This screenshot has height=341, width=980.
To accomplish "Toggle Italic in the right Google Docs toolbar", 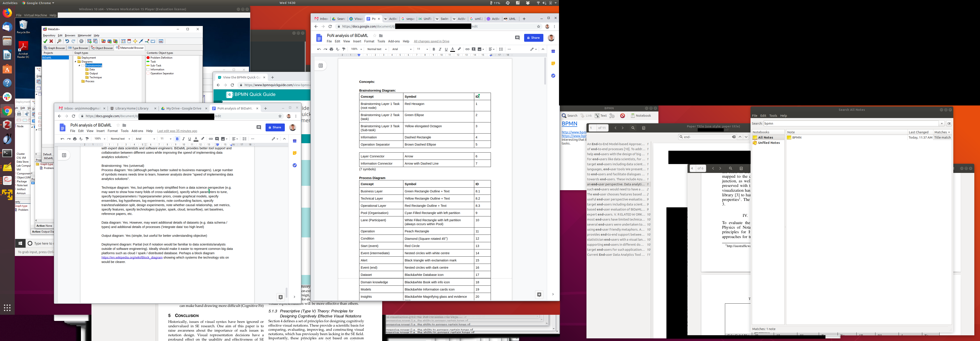I will point(440,49).
